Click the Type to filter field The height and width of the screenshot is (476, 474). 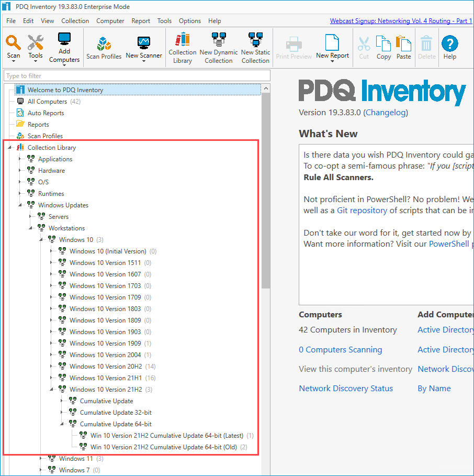click(x=137, y=76)
